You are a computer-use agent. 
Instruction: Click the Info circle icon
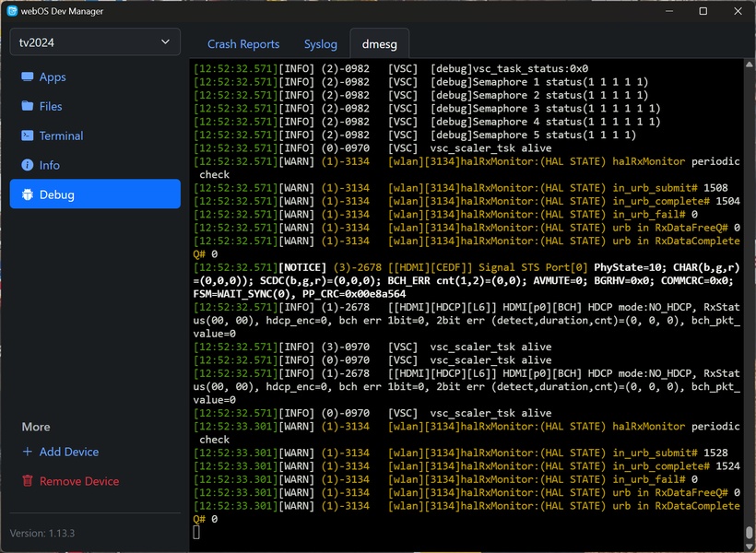tap(28, 165)
